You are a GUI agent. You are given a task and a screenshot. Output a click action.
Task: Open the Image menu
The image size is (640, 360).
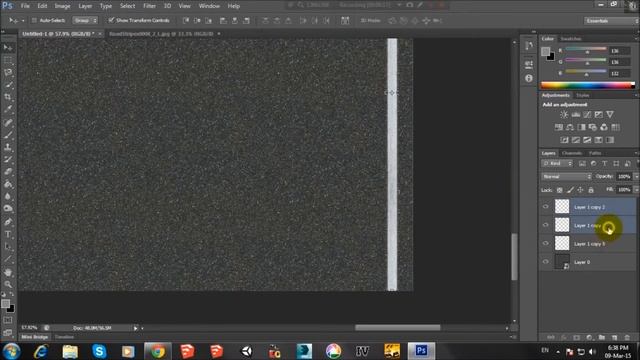(x=62, y=6)
